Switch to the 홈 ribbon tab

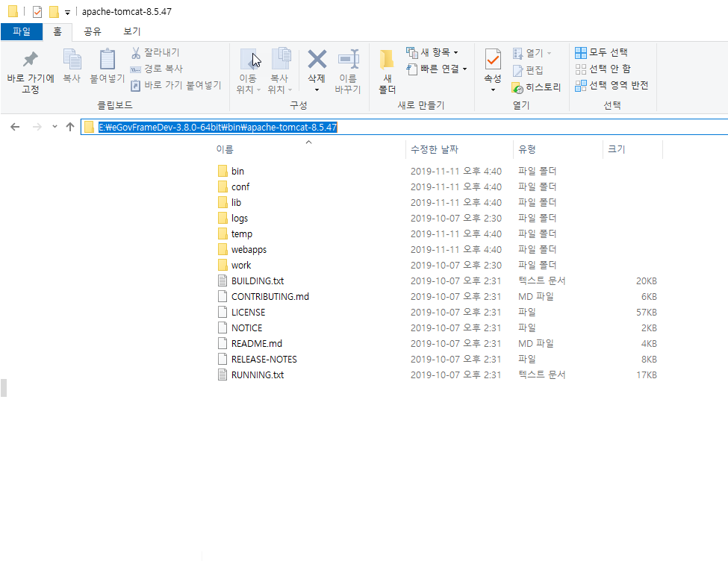tap(57, 31)
